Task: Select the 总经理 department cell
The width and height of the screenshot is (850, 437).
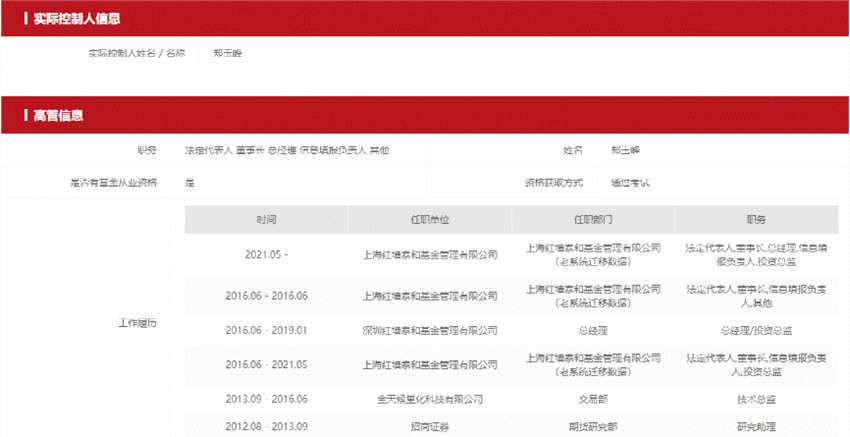Action: coord(594,330)
